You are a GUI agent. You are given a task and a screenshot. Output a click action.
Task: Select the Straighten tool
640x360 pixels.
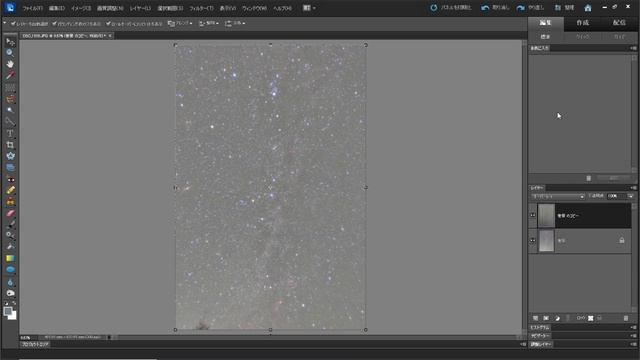[10, 167]
